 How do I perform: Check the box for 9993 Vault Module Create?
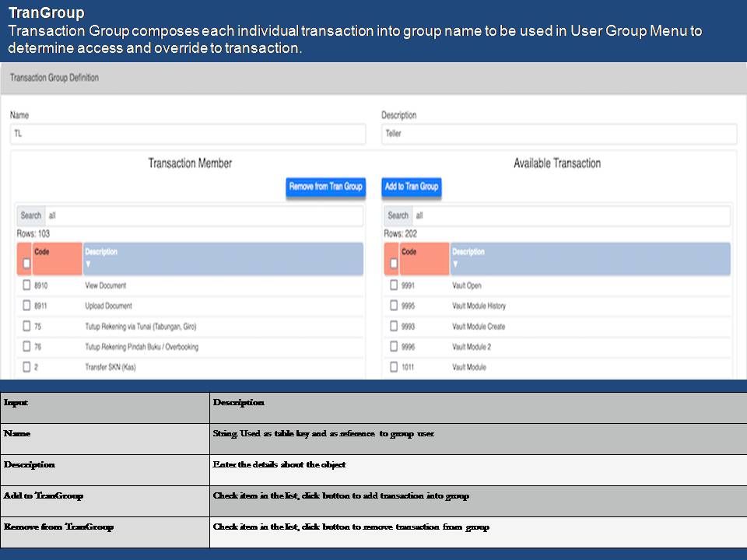(394, 327)
